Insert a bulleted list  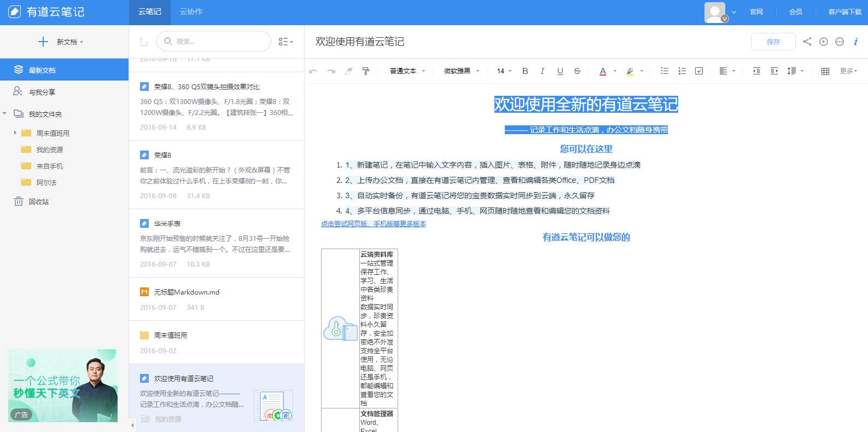665,71
